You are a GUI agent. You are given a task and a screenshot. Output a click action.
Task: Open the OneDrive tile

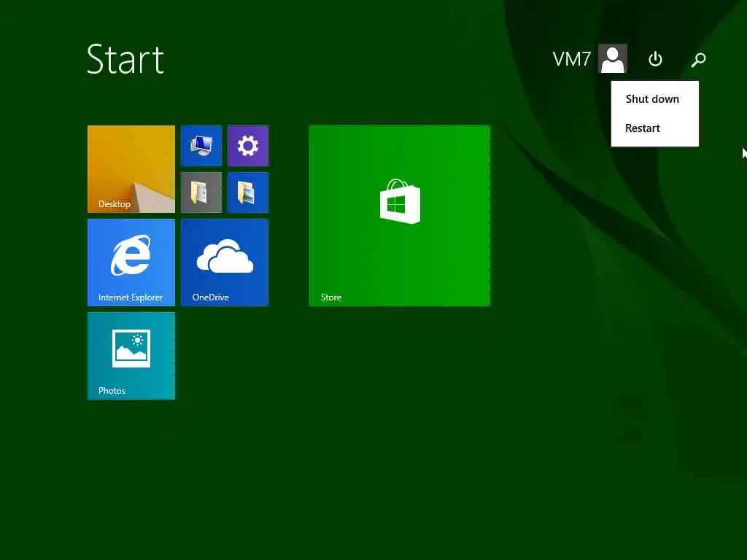[x=225, y=262]
